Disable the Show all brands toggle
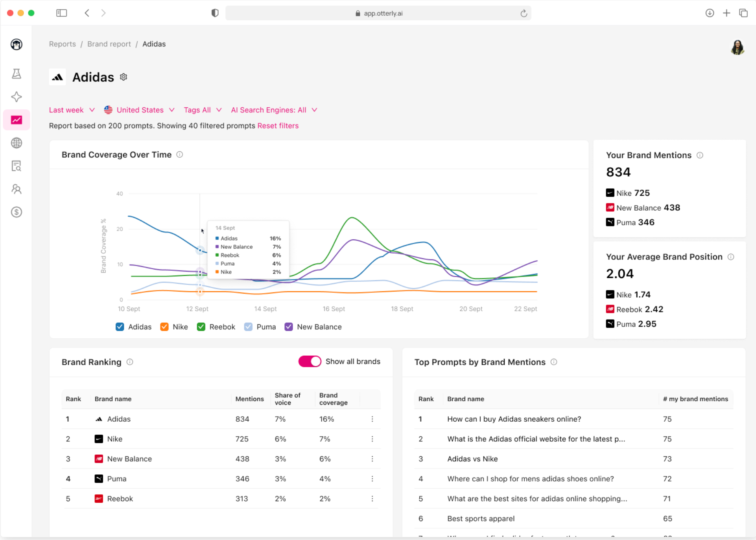 pos(310,361)
